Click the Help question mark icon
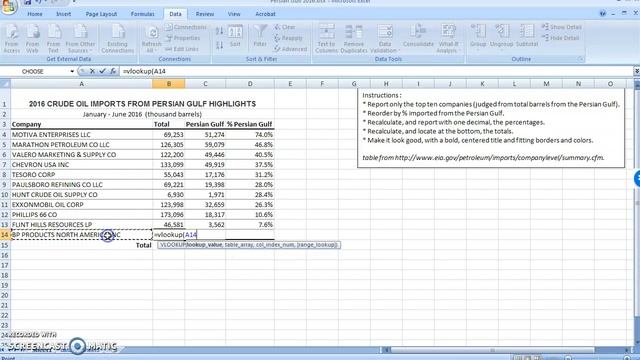640x360 pixels. 602,13
